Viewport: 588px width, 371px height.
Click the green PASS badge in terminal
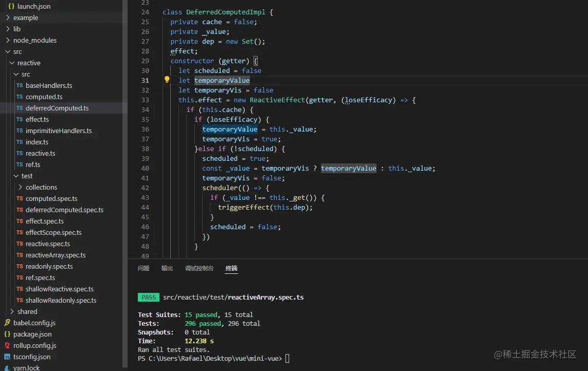(149, 297)
